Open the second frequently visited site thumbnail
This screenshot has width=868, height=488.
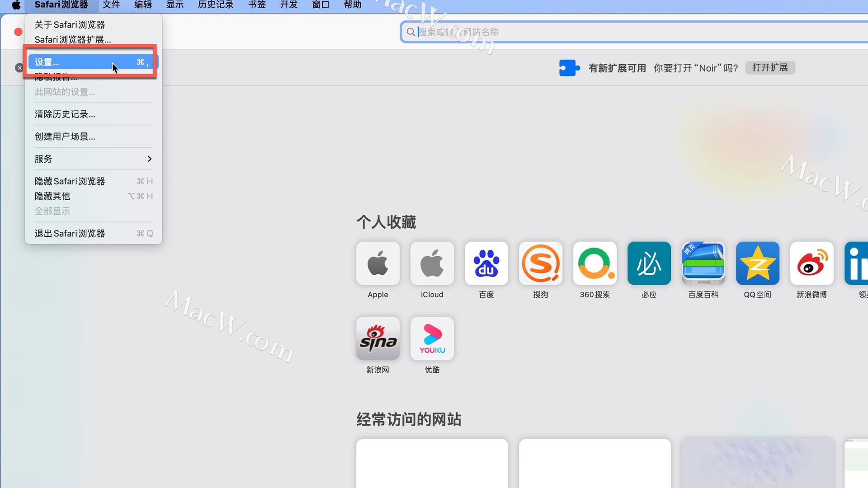pos(595,463)
